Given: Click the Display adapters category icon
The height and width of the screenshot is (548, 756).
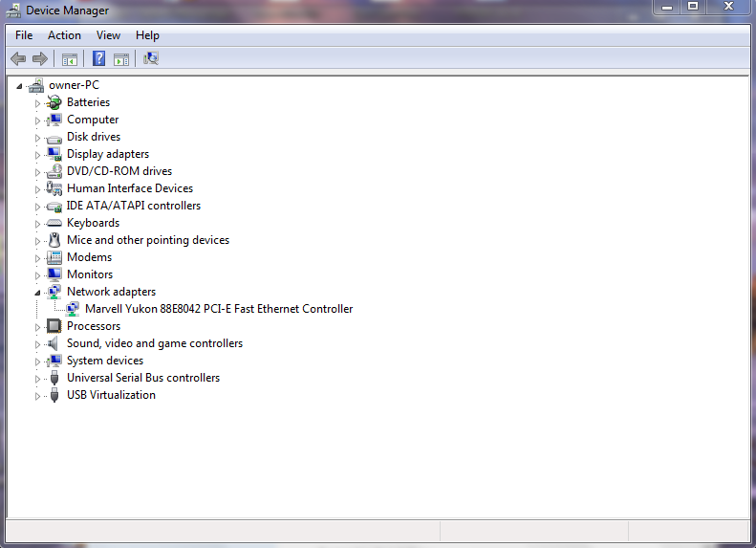Looking at the screenshot, I should point(54,154).
